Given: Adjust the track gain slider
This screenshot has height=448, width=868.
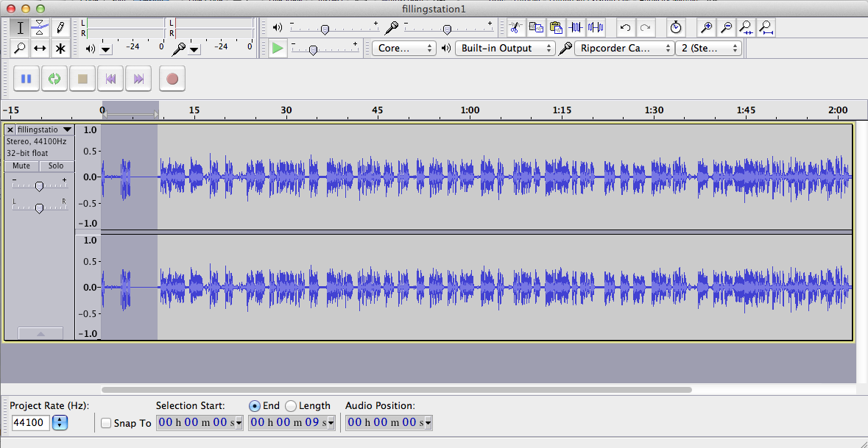Looking at the screenshot, I should (39, 185).
